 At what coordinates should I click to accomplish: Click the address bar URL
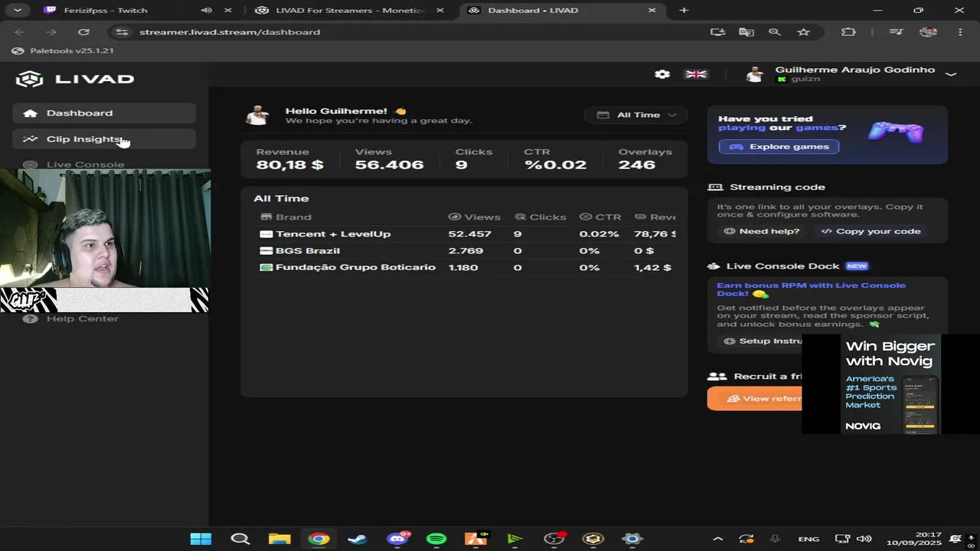click(230, 32)
